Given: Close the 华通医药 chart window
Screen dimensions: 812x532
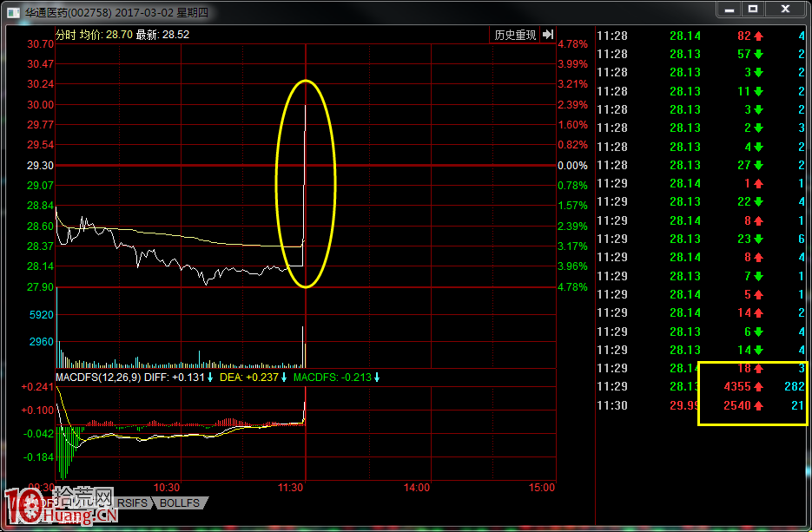Looking at the screenshot, I should [785, 10].
